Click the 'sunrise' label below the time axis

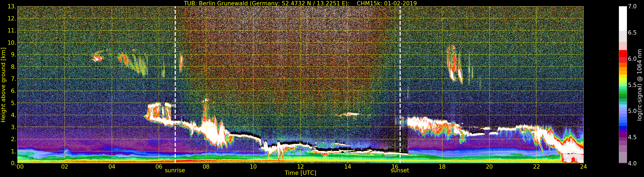(175, 171)
